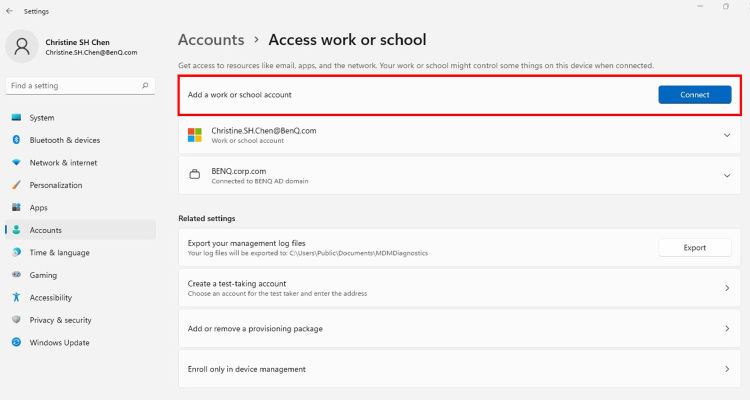Click the Microsoft logo on BenQ account
Viewport: 750px width, 400px height.
(195, 135)
